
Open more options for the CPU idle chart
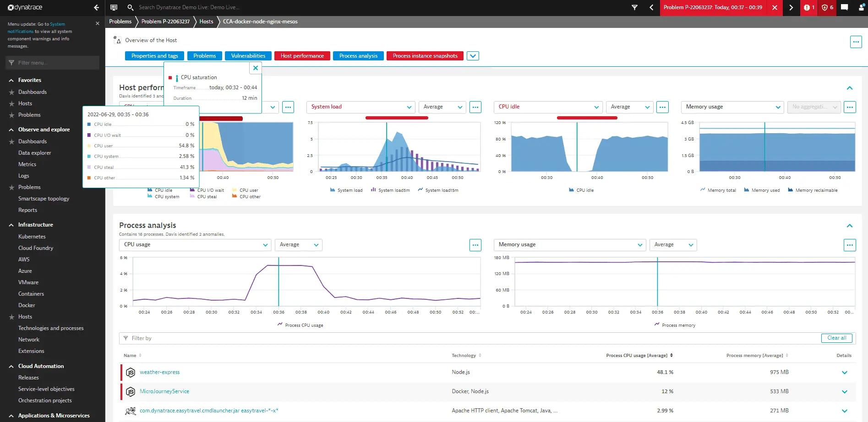pos(662,107)
